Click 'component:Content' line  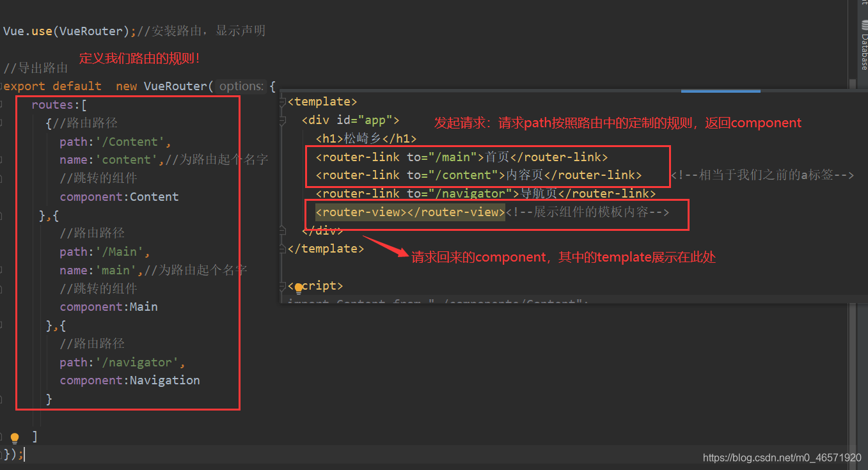[119, 196]
